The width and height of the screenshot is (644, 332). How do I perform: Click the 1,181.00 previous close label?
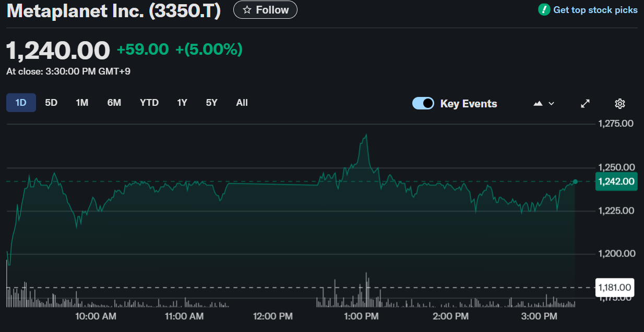615,287
